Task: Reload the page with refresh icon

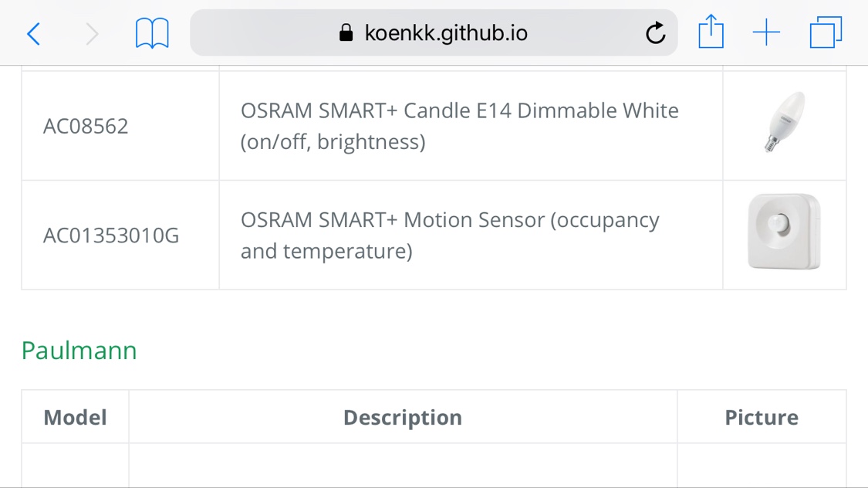Action: point(655,33)
